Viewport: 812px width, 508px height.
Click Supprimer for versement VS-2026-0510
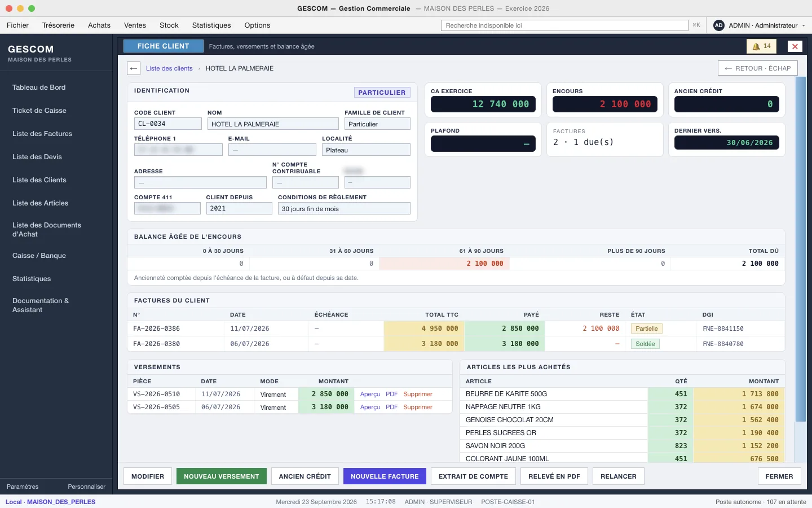click(x=418, y=394)
